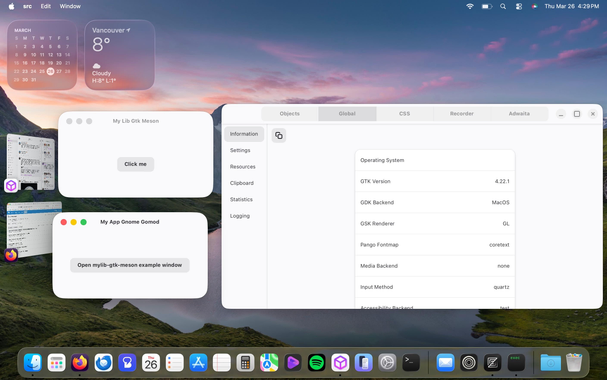Open the cube app Stage Manager thumbnail

coord(31,163)
